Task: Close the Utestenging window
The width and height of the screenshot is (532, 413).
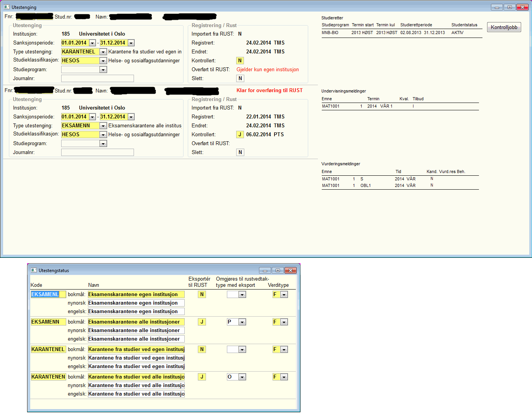Action: 522,7
